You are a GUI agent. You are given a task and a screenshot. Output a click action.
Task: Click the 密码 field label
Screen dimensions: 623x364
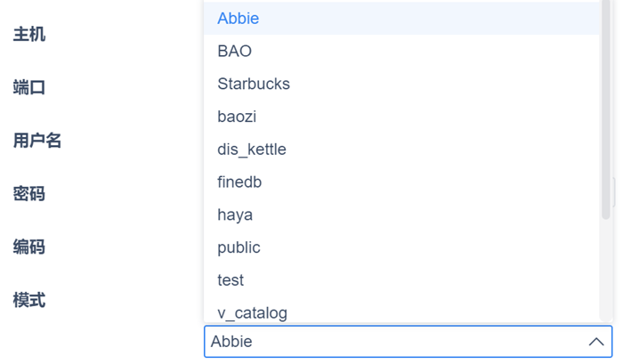click(x=29, y=193)
